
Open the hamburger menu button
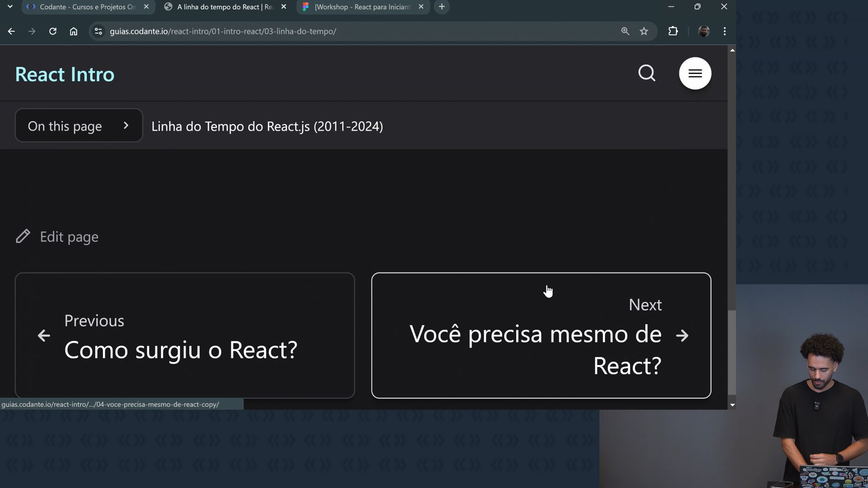coord(695,73)
